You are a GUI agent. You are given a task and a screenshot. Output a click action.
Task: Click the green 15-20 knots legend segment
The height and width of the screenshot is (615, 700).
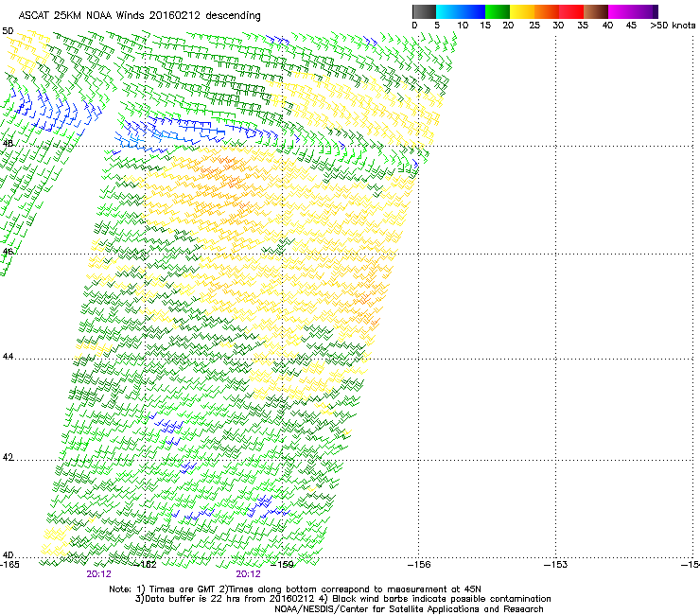[498, 11]
